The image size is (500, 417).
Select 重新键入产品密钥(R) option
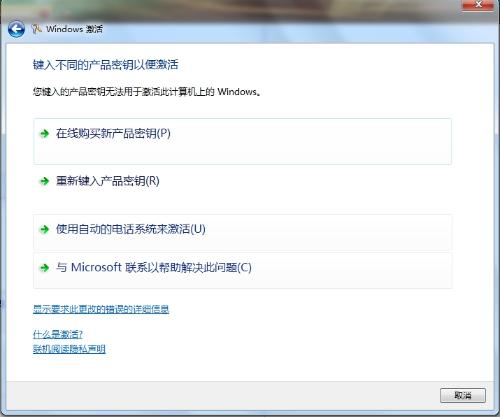pyautogui.click(x=242, y=189)
